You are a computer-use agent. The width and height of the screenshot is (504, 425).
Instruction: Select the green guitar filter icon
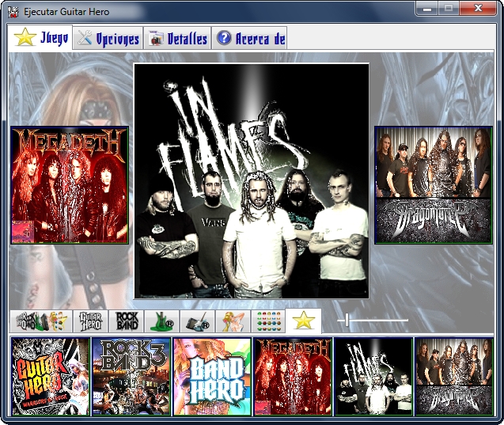[161, 321]
